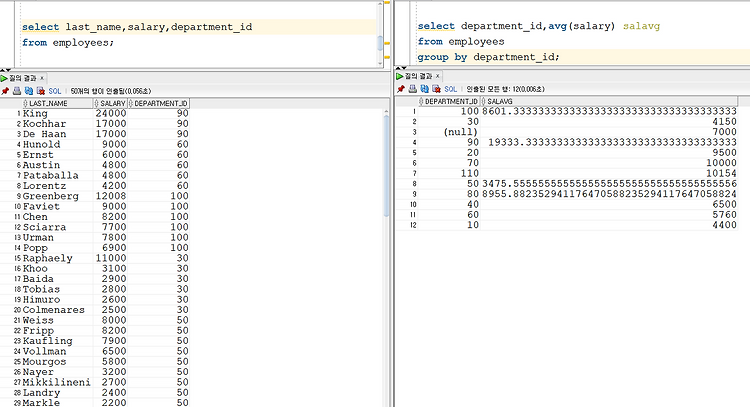Click the left SQL editor scrollbar thumb
Image resolution: width=750 pixels, height=407 pixels.
[x=380, y=43]
